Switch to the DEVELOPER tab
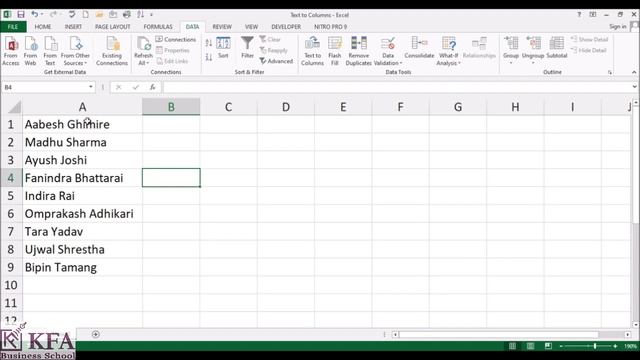 (286, 27)
